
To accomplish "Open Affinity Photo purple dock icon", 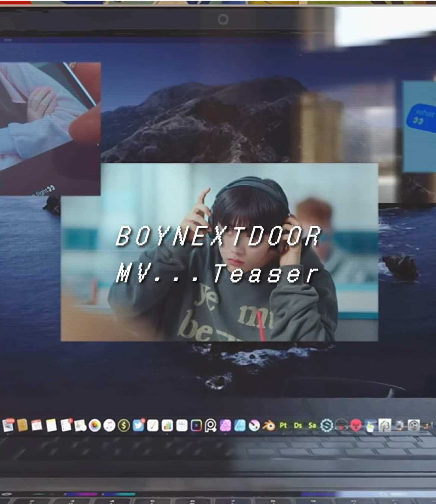I will pos(225,425).
